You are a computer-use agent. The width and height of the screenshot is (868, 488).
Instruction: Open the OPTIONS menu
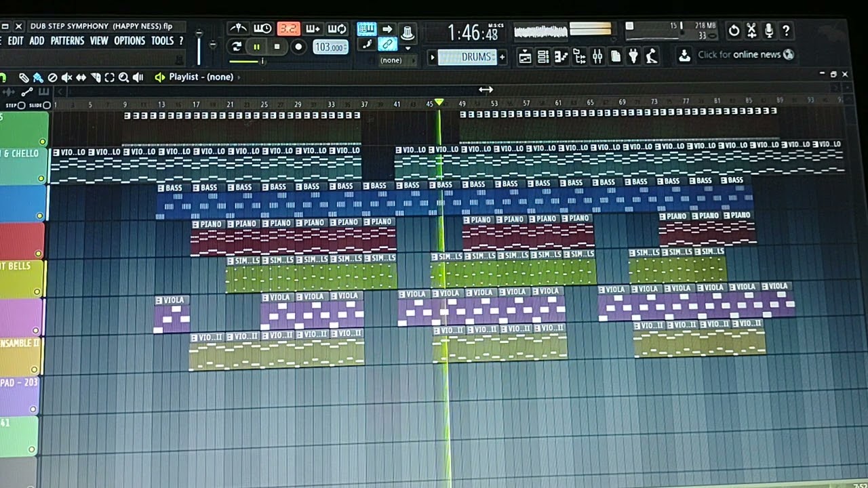point(130,41)
